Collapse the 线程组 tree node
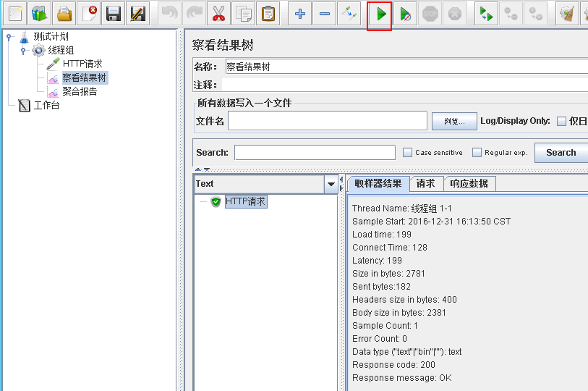Screen dimensions: 588x391 [23, 51]
